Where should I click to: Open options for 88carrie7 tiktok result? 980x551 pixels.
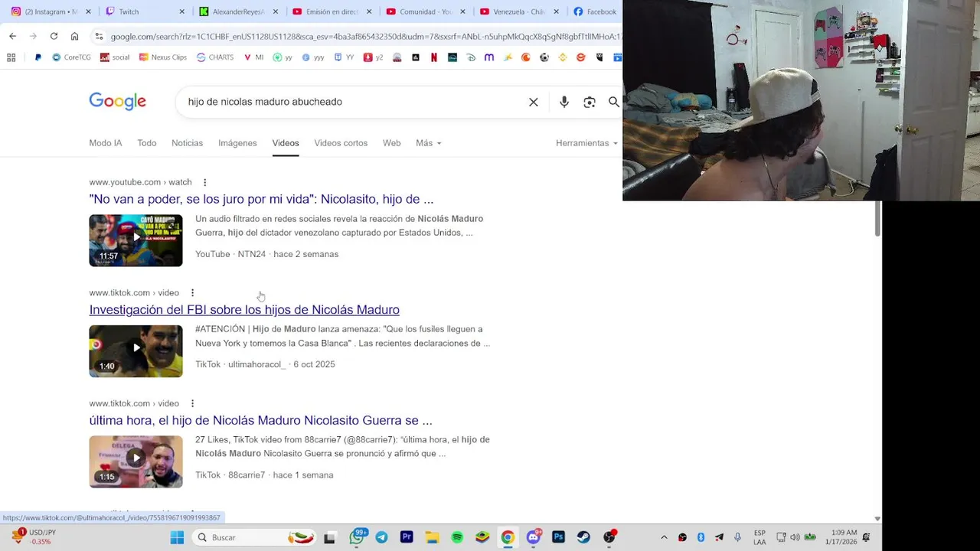pyautogui.click(x=192, y=403)
